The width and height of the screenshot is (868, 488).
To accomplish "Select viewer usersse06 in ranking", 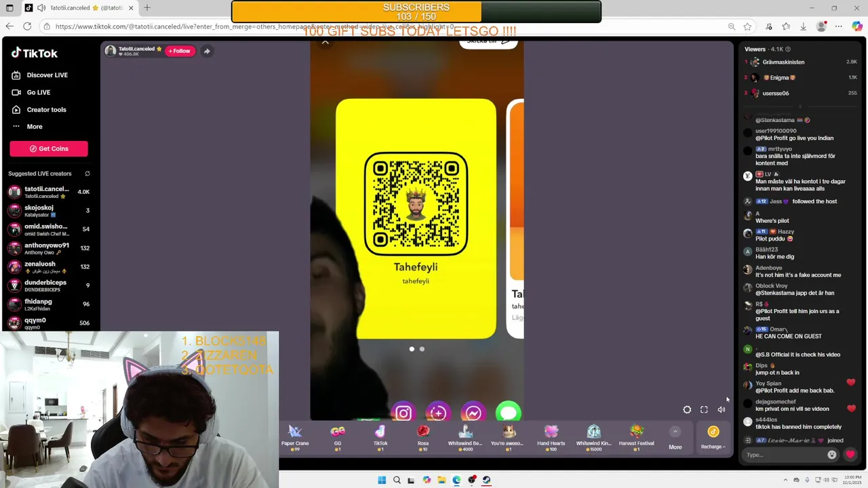I will pos(800,94).
